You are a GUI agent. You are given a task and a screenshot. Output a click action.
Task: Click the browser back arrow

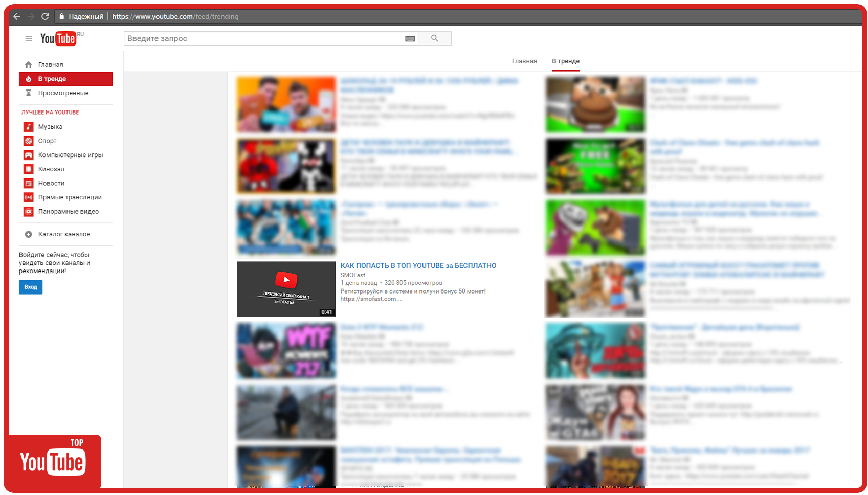tap(17, 16)
